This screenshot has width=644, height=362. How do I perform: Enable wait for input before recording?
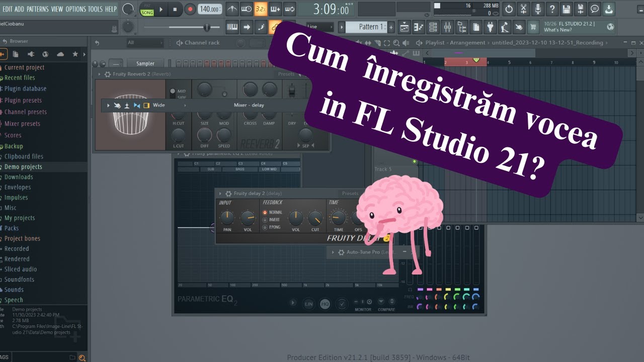pos(247,9)
